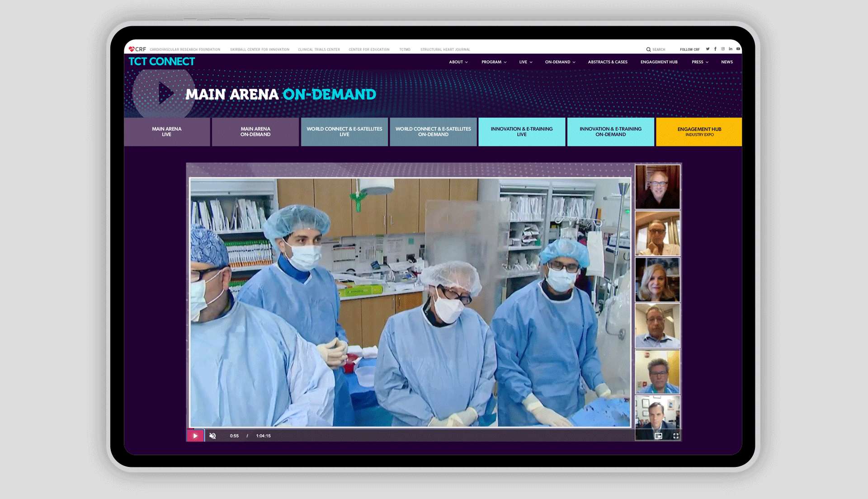The height and width of the screenshot is (499, 868).
Task: Enter fullscreen video mode
Action: coord(676,436)
